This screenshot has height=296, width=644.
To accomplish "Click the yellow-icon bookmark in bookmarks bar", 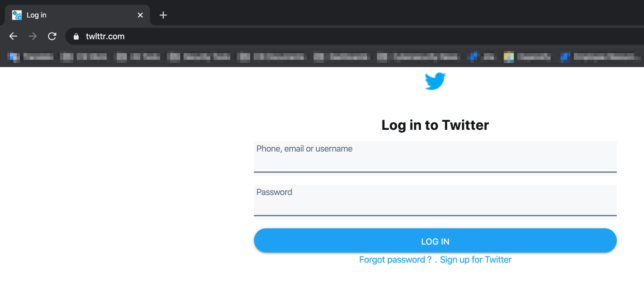I will (527, 57).
